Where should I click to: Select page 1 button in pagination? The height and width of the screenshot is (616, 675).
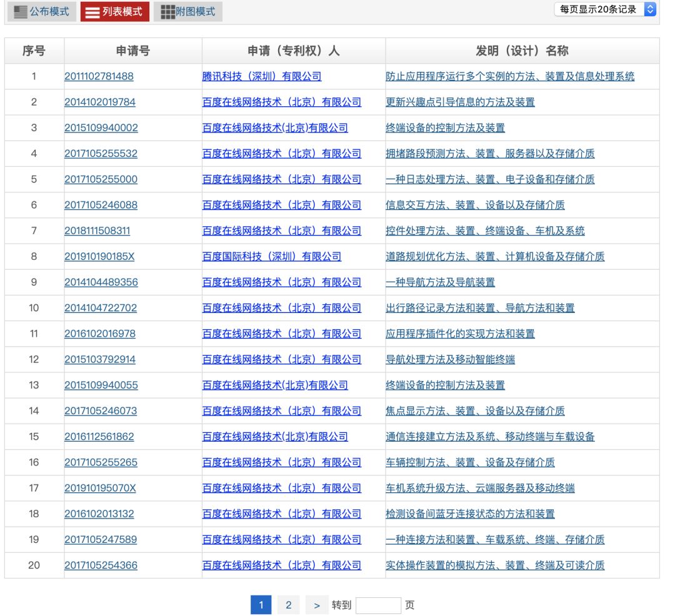click(261, 605)
